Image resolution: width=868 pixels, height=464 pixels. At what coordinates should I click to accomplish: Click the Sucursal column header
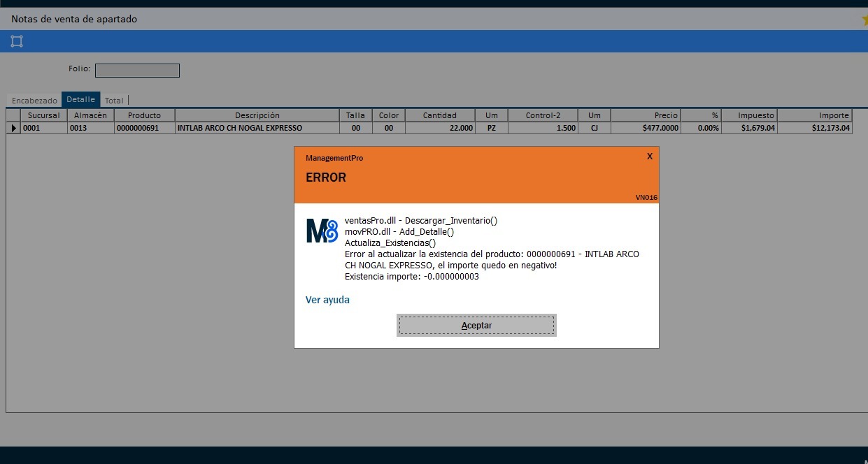(43, 115)
